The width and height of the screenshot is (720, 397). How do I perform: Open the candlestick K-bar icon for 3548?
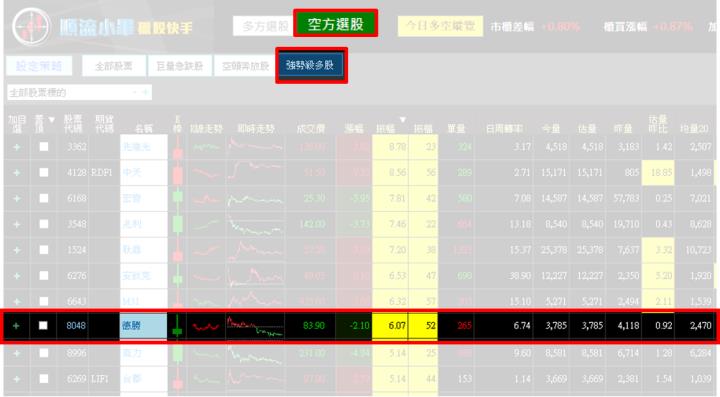coord(177,224)
